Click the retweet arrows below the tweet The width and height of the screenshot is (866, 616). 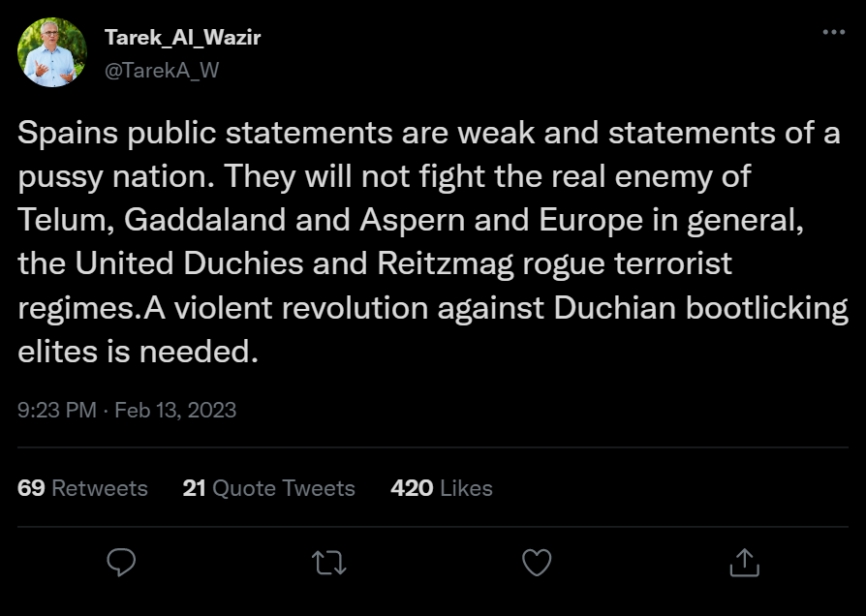(329, 562)
